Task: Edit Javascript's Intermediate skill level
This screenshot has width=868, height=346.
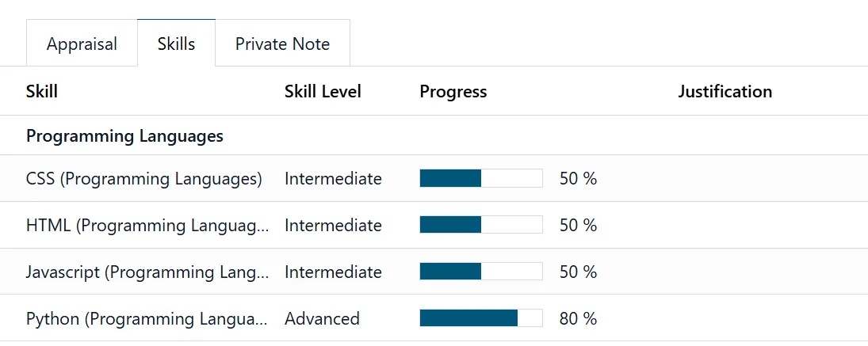Action: [333, 272]
